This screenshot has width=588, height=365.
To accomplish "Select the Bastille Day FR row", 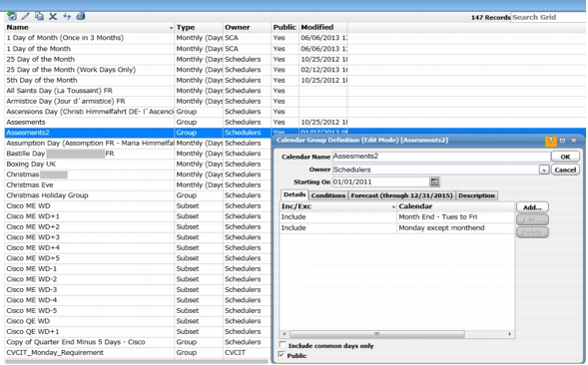I will 138,154.
